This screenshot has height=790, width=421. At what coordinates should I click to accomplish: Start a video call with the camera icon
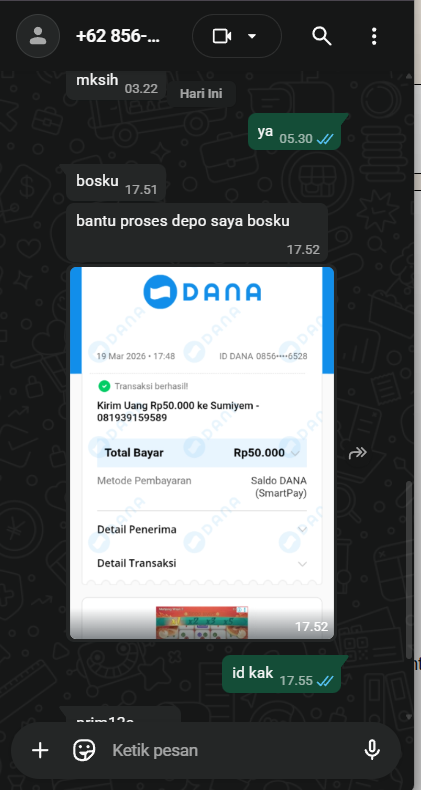(x=222, y=36)
